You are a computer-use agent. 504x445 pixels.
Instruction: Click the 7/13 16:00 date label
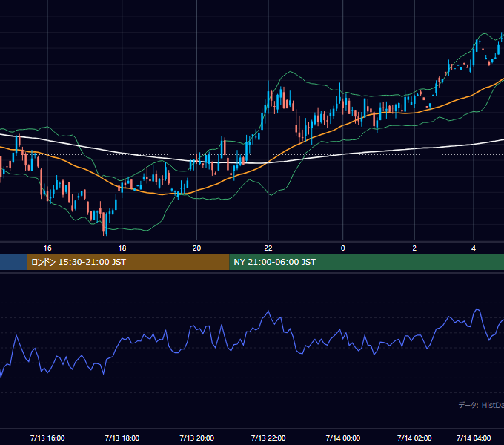tap(47, 438)
